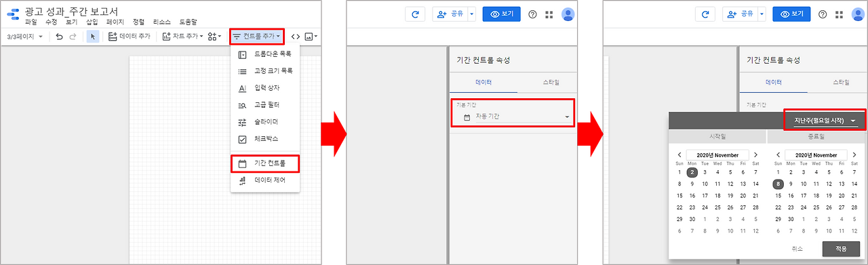Select date 25 in the 종료일 calendar
The image size is (868, 265).
click(x=816, y=207)
